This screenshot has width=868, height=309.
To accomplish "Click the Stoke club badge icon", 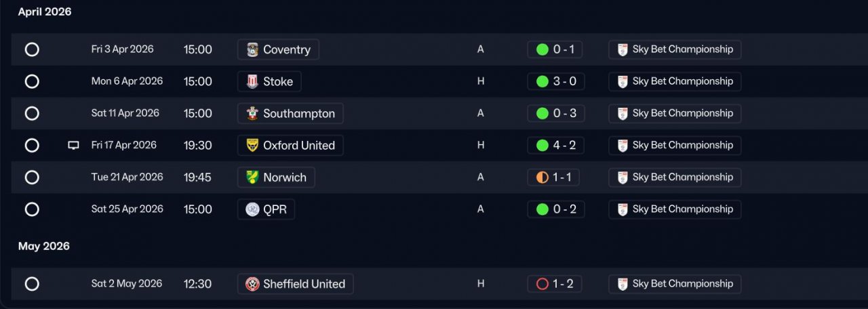I will 252,81.
